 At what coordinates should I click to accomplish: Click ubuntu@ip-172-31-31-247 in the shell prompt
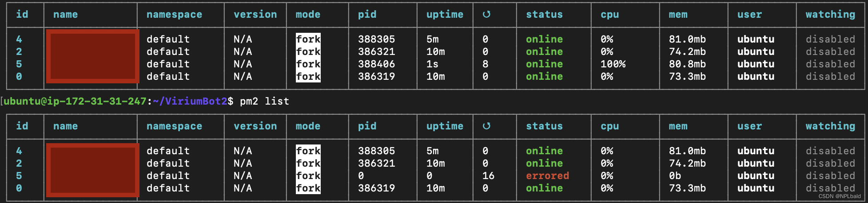coord(75,101)
